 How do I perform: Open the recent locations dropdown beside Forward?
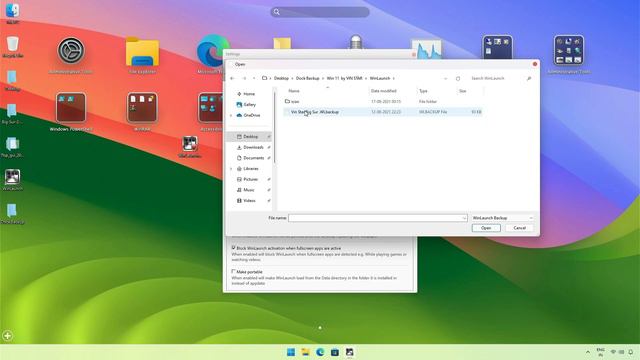(x=254, y=78)
